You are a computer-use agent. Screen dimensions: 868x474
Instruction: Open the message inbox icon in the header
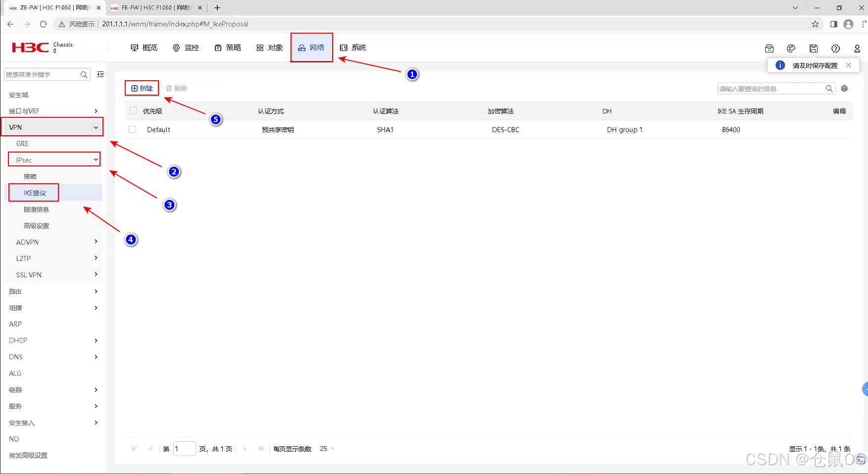point(769,48)
